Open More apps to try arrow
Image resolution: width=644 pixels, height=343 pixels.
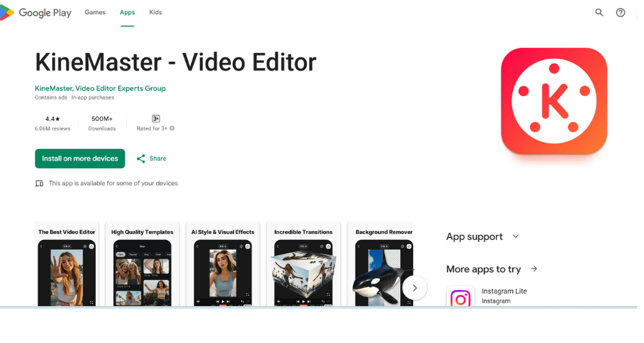coord(534,269)
